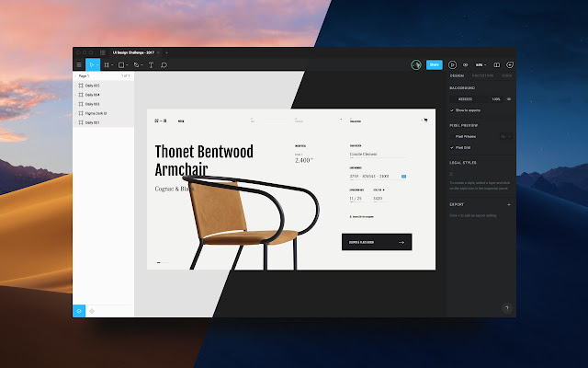588x368 pixels.
Task: Click the local styles small icon
Action: 451,174
